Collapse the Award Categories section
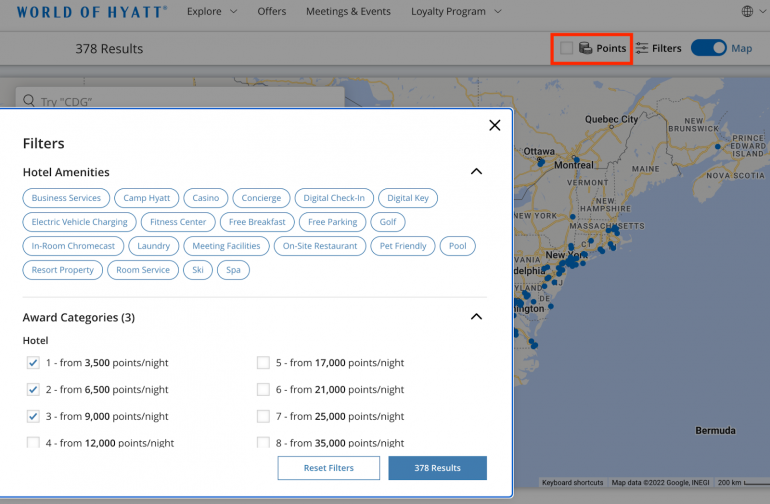This screenshot has height=504, width=770. (476, 317)
